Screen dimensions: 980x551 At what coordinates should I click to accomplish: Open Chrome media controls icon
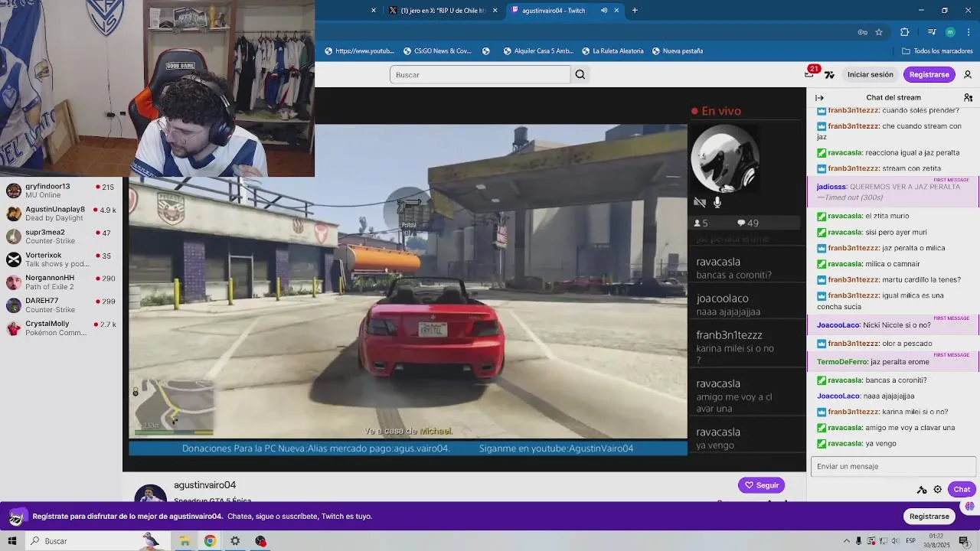pyautogui.click(x=932, y=32)
